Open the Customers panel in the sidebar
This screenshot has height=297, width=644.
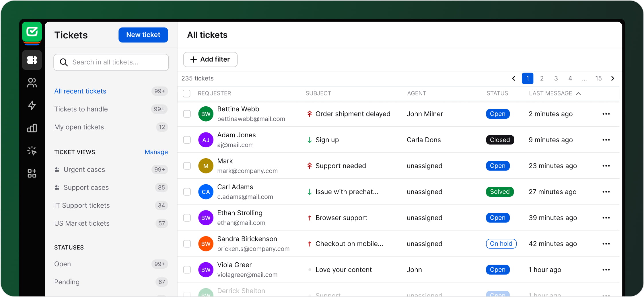[32, 83]
